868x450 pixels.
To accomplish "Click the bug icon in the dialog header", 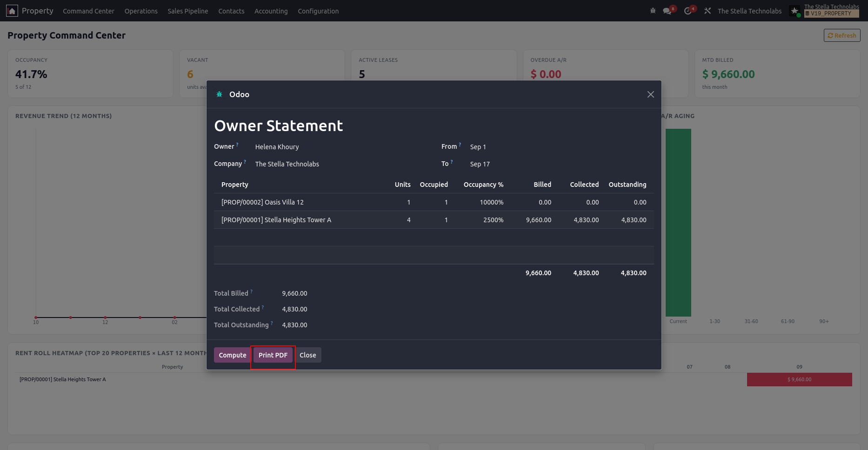I will pos(219,94).
